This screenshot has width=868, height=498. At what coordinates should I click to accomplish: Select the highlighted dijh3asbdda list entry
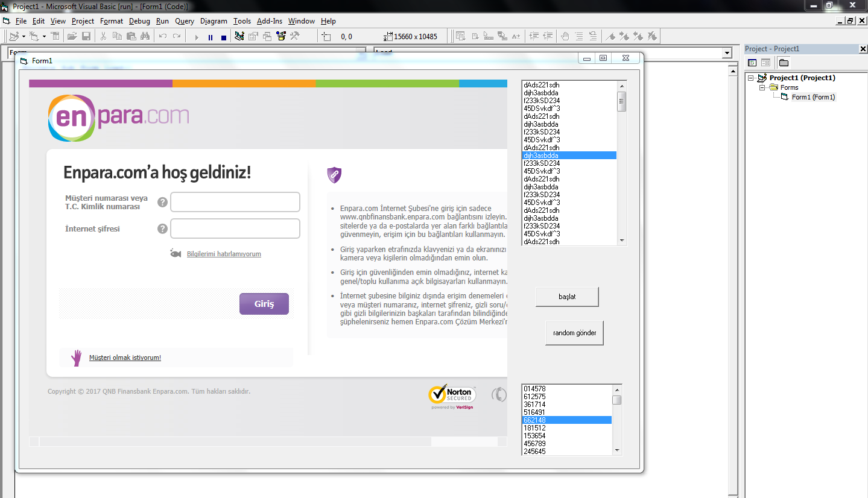(x=569, y=156)
